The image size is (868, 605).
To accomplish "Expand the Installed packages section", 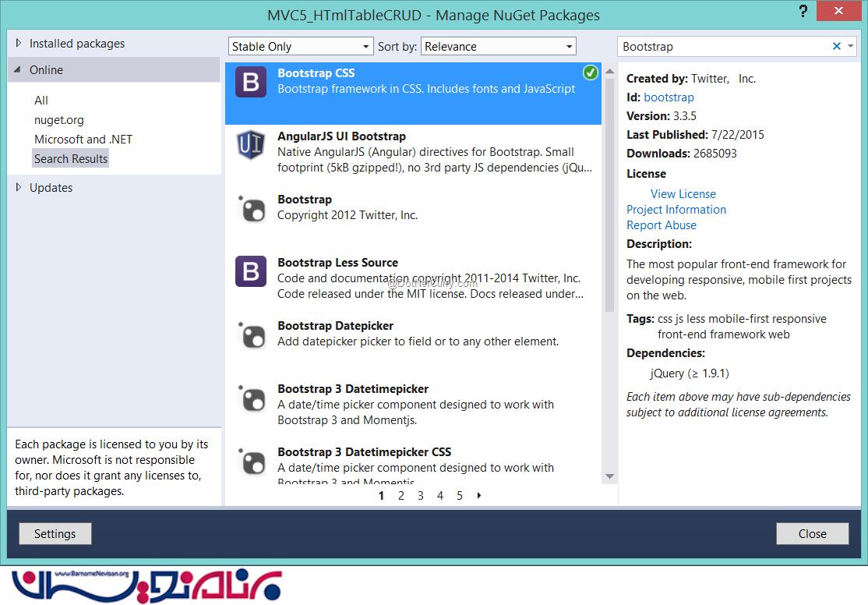I will coord(19,44).
